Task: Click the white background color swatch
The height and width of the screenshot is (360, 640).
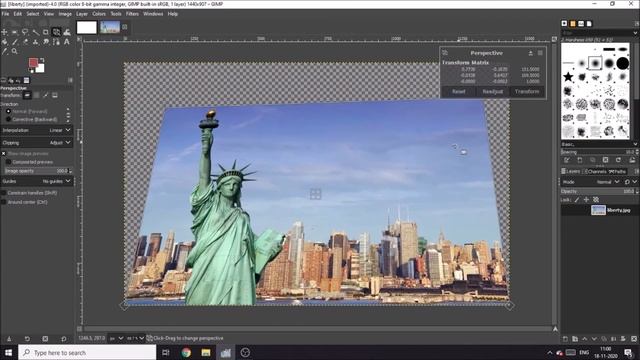Action: tap(40, 68)
